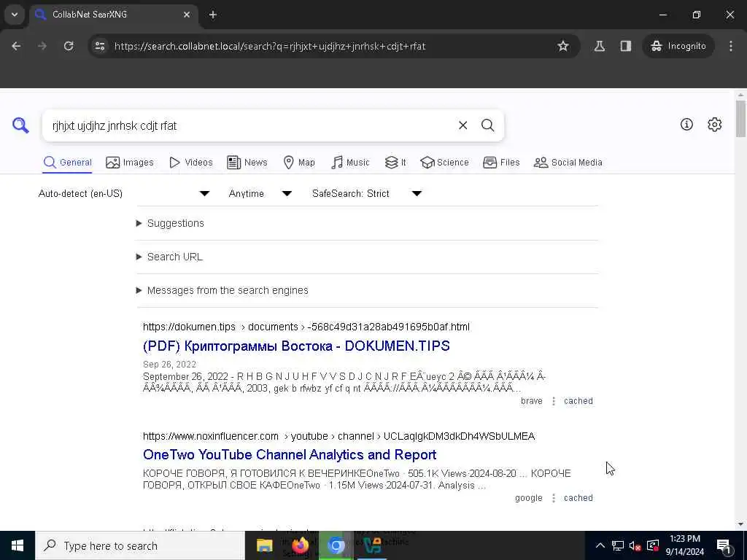This screenshot has width=747, height=560.
Task: Switch to the Map tab
Action: [298, 163]
